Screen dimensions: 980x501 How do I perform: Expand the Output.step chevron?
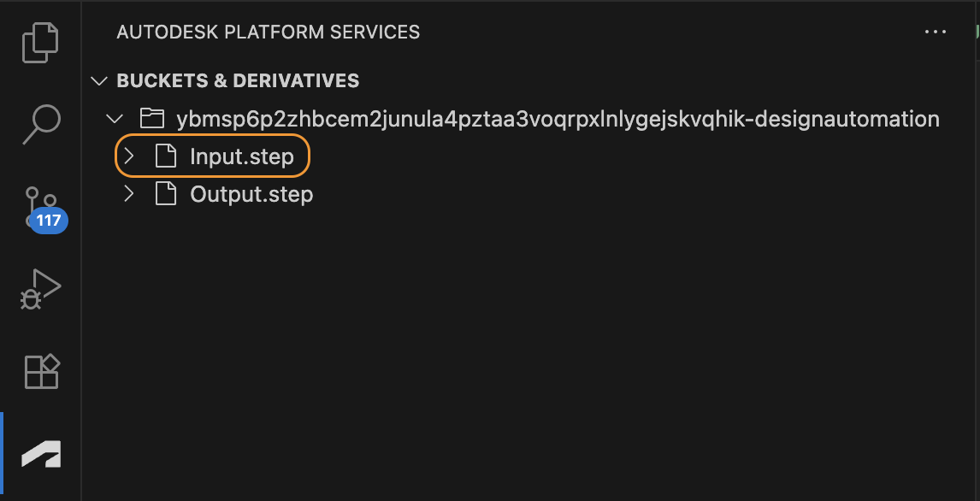pos(129,194)
